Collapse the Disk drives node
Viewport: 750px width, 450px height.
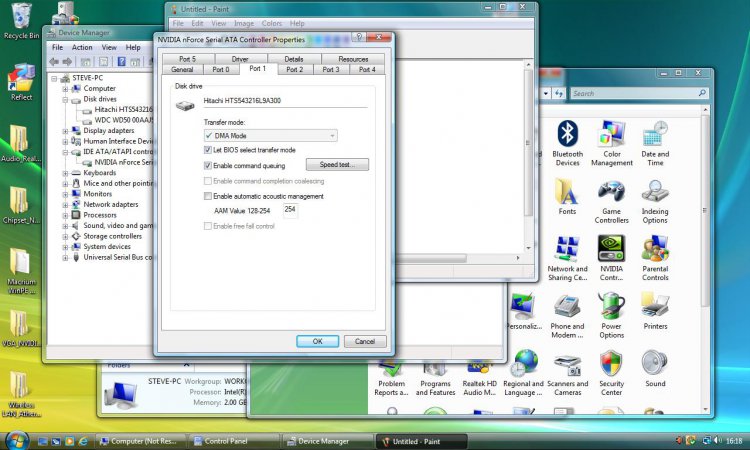(x=65, y=99)
